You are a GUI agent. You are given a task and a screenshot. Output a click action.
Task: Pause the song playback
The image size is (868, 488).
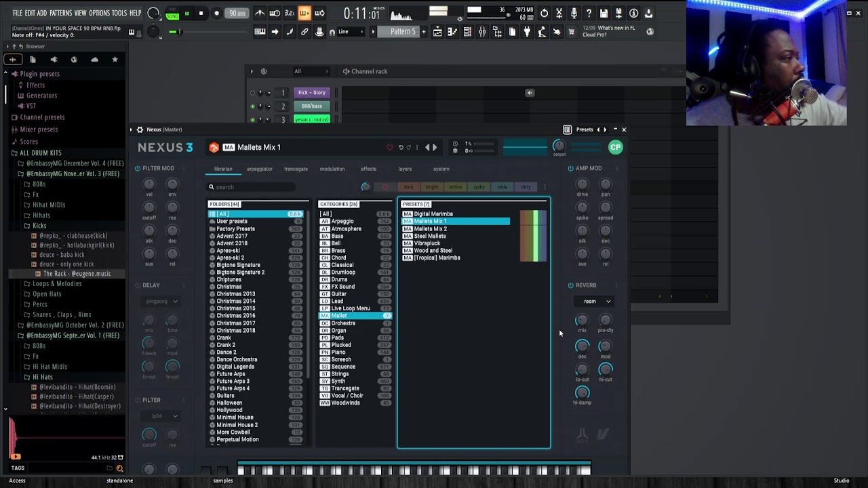[x=186, y=13]
